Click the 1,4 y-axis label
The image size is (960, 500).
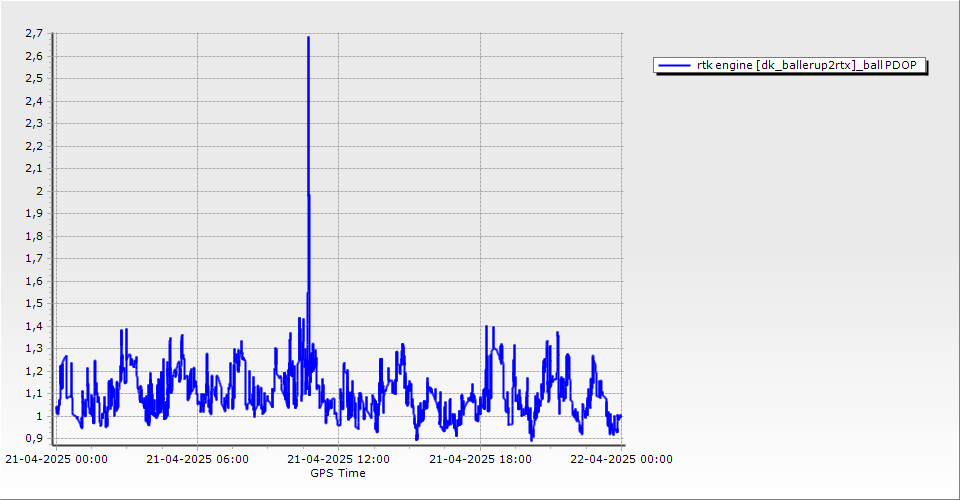tap(34, 326)
